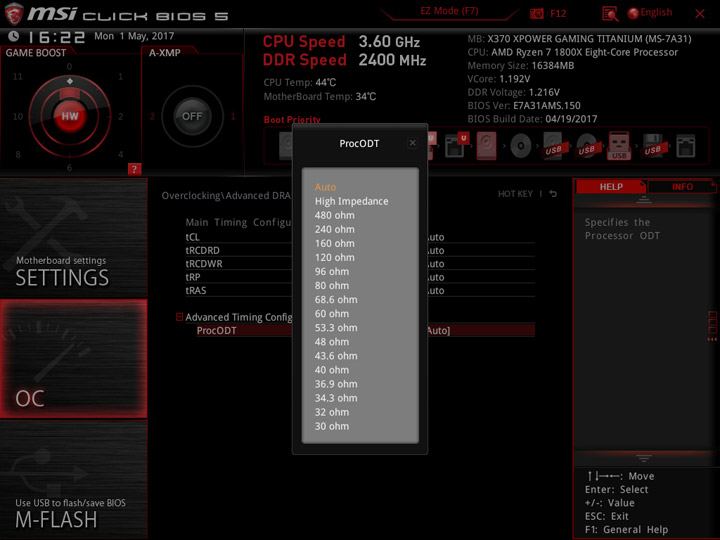Click the help panel top grip handle

click(x=643, y=199)
